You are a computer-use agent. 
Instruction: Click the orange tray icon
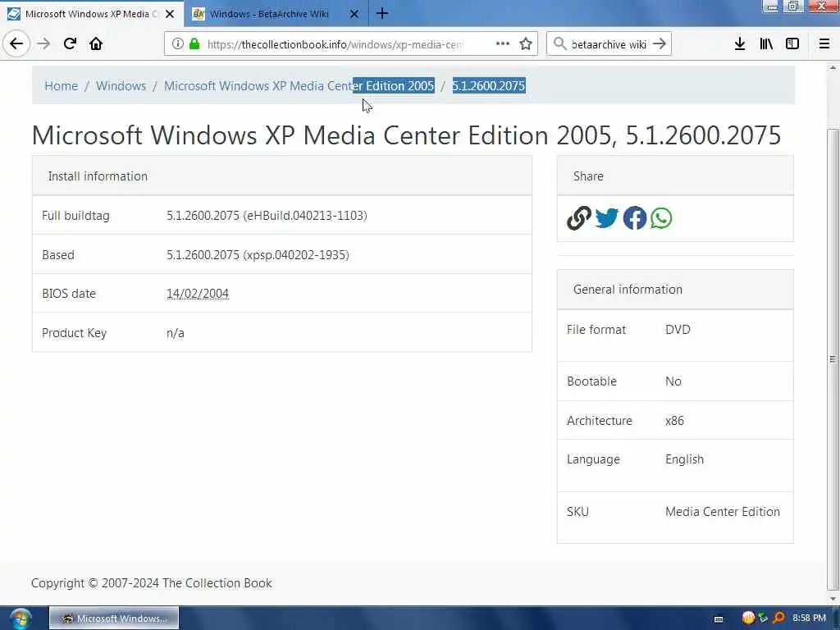pyautogui.click(x=748, y=618)
